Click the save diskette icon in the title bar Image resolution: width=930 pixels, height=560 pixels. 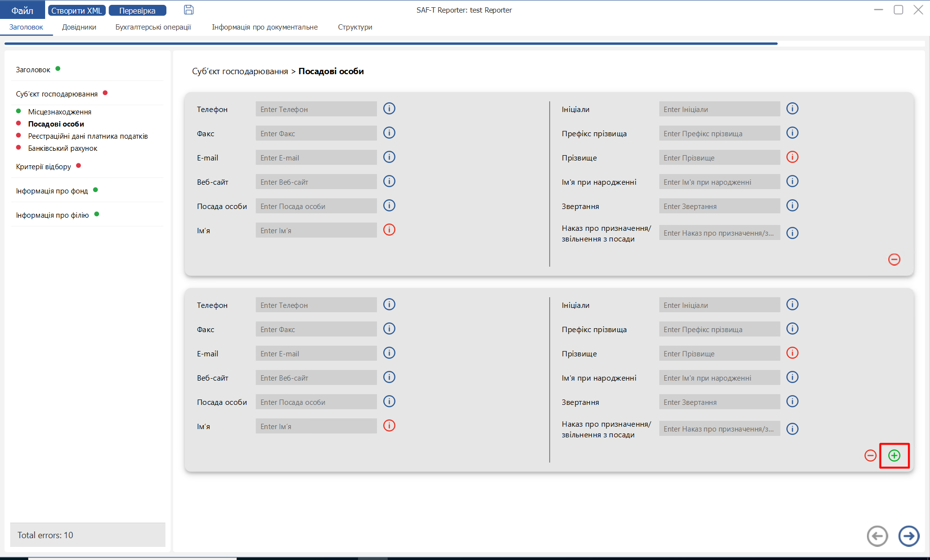point(189,10)
